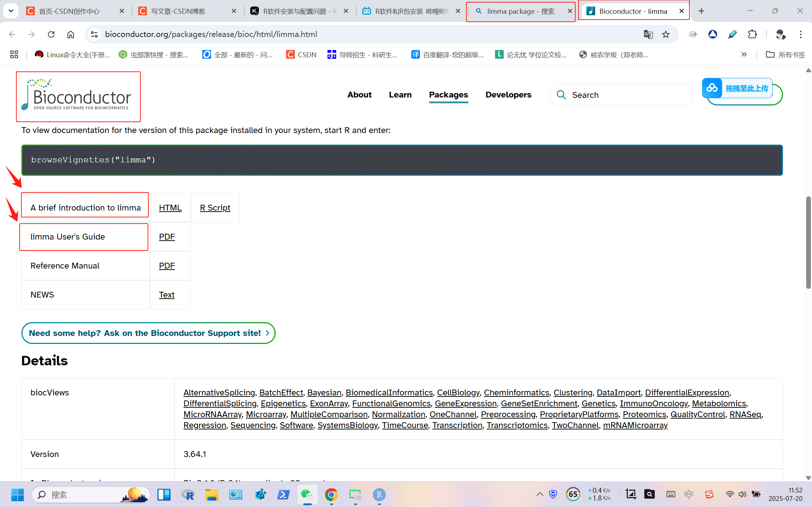Expand the hidden bookmarks chevron
Image resolution: width=812 pixels, height=507 pixels.
[x=744, y=55]
